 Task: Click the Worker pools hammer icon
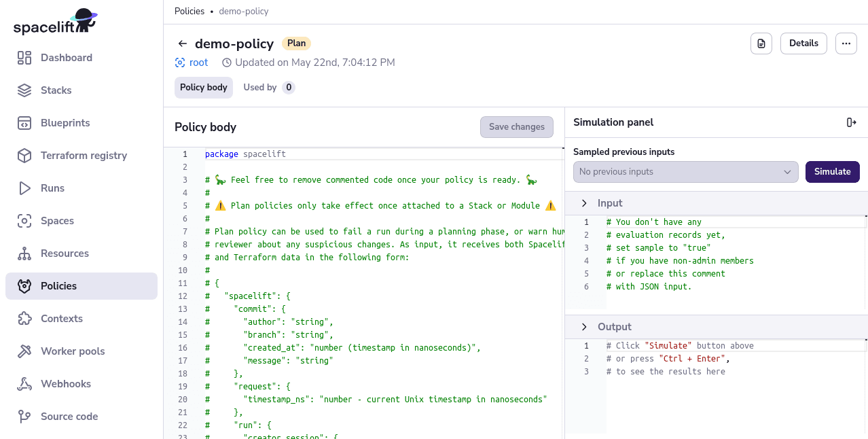click(x=24, y=351)
